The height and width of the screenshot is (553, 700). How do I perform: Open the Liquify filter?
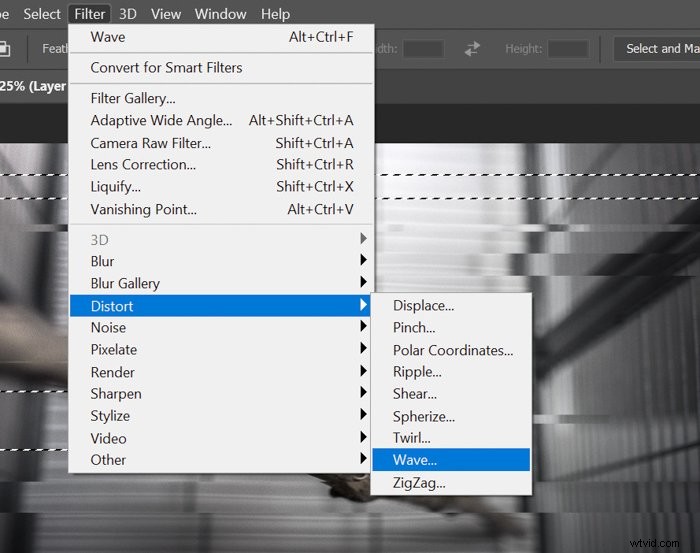221,187
